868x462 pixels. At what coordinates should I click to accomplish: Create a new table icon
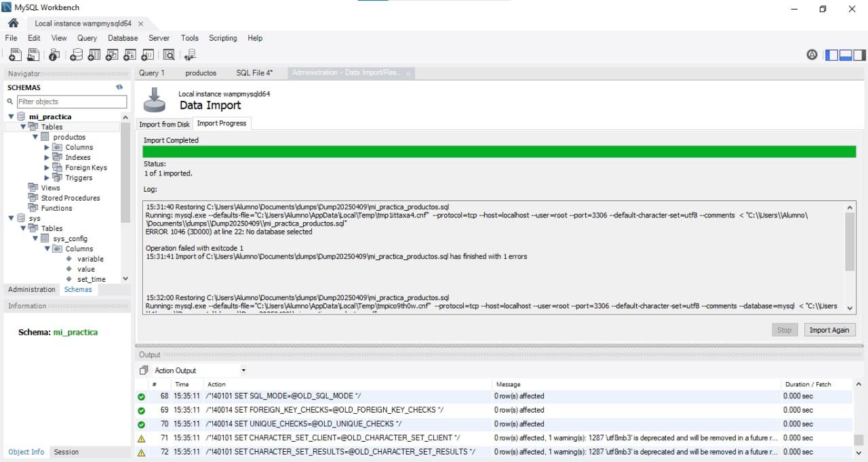tap(94, 55)
